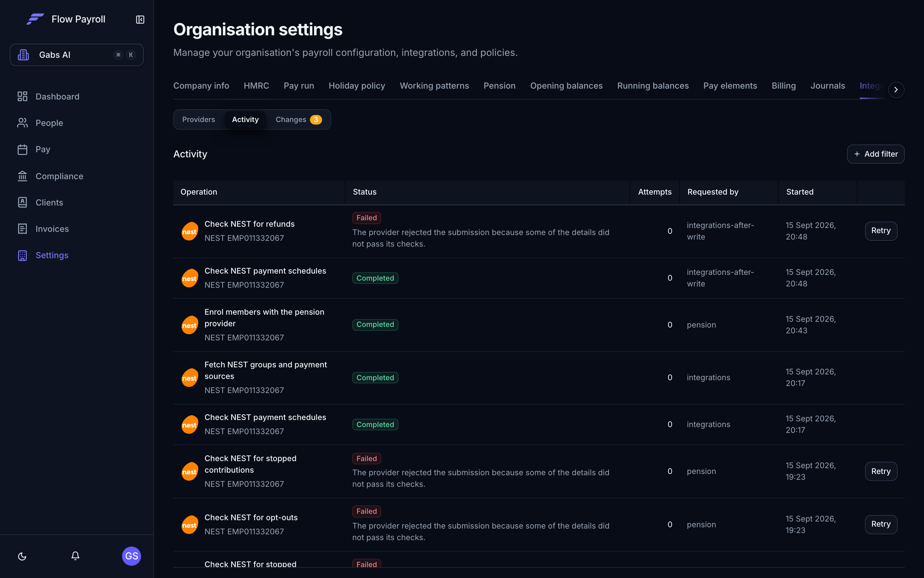924x578 pixels.
Task: Switch to HMRC tab
Action: tap(256, 86)
